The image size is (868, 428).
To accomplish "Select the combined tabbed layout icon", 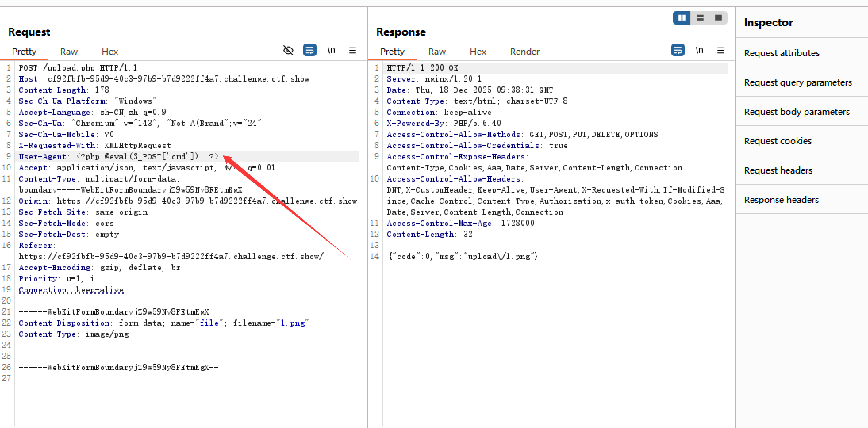I will (718, 18).
